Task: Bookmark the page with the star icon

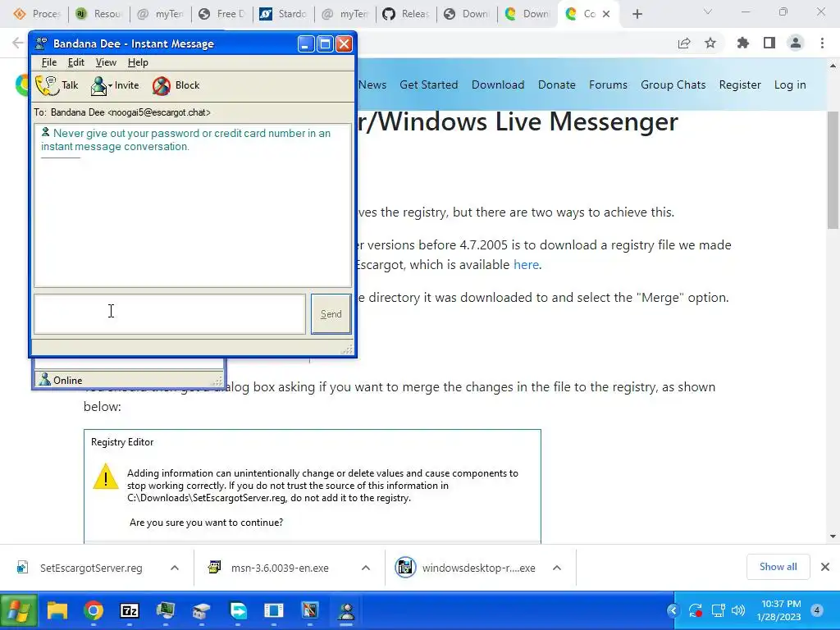Action: pos(710,43)
